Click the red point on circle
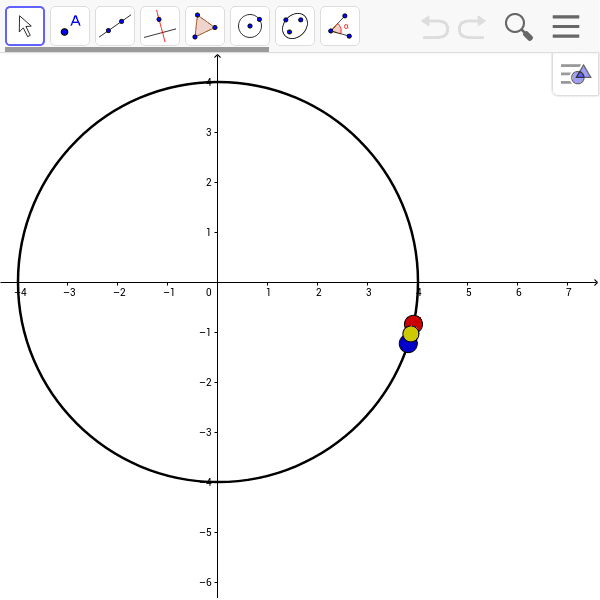600x600 pixels. pos(414,324)
